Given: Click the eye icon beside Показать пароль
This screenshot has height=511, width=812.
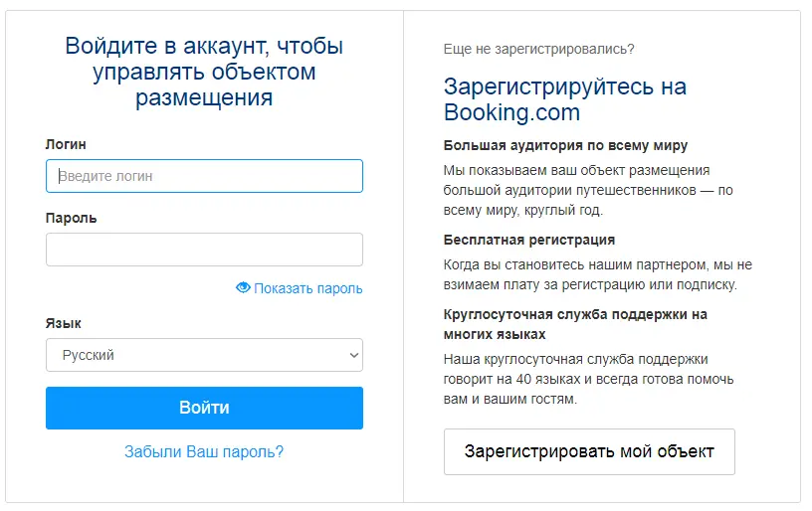Looking at the screenshot, I should (243, 287).
